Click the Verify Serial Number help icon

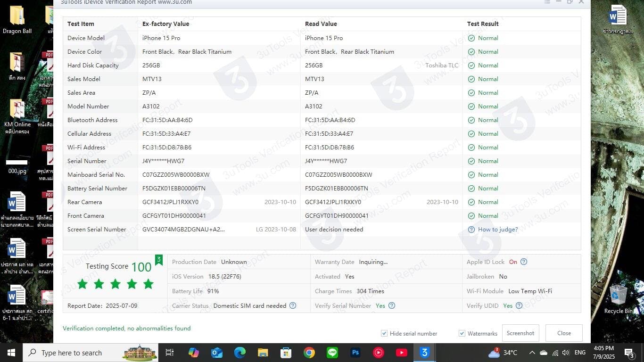(x=392, y=305)
